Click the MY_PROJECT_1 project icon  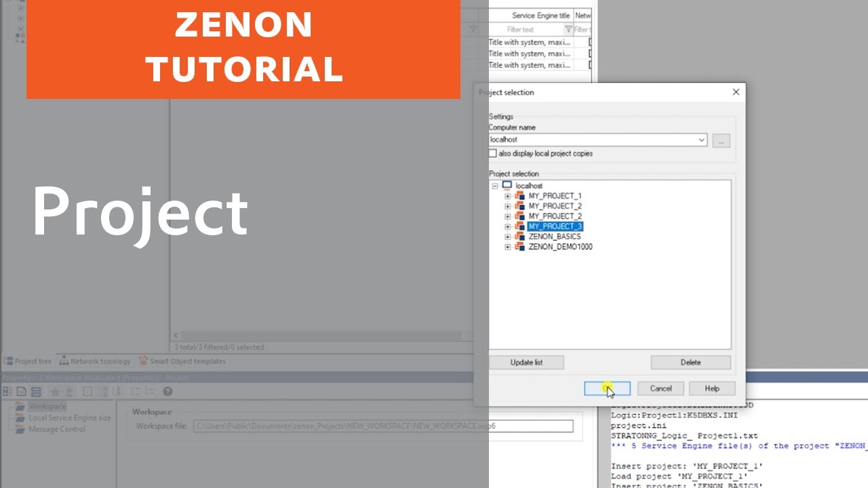[x=520, y=196]
